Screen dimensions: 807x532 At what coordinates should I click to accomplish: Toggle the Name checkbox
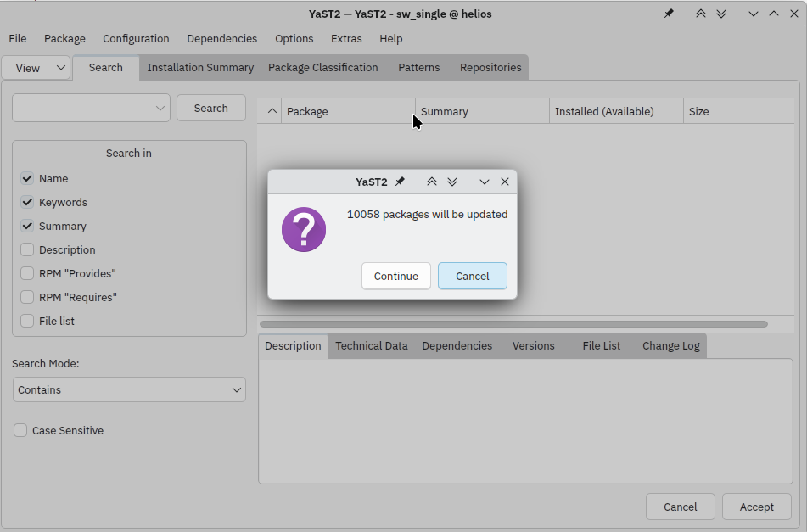coord(27,178)
